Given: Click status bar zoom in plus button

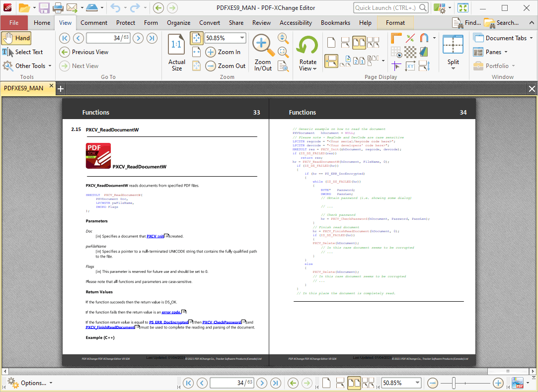Looking at the screenshot, I should pos(498,383).
